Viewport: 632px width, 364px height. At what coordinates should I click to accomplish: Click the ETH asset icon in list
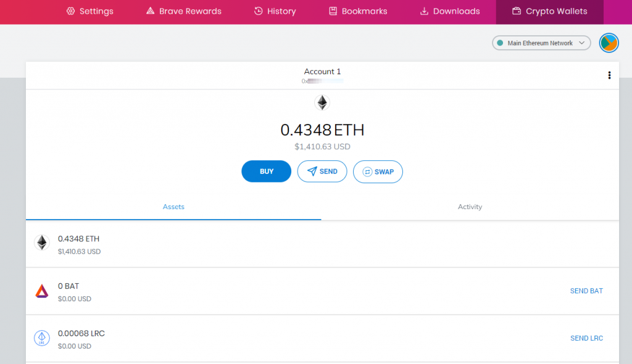pos(42,242)
